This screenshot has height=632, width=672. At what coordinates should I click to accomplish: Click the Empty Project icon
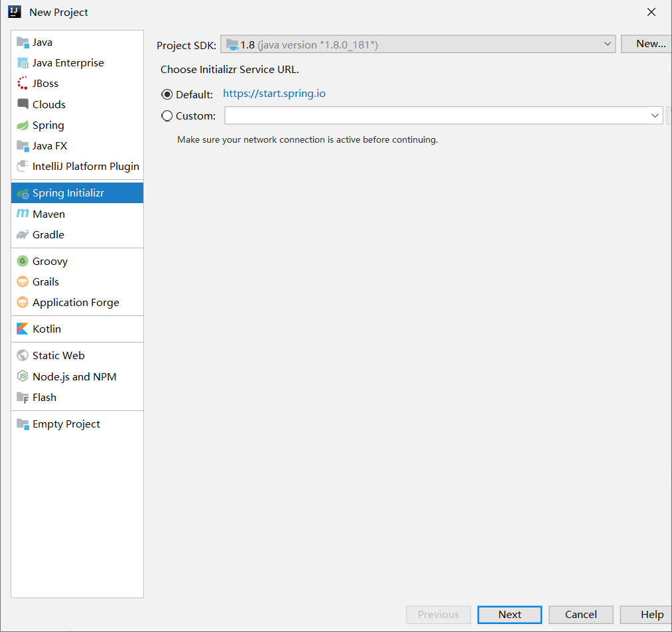point(23,424)
